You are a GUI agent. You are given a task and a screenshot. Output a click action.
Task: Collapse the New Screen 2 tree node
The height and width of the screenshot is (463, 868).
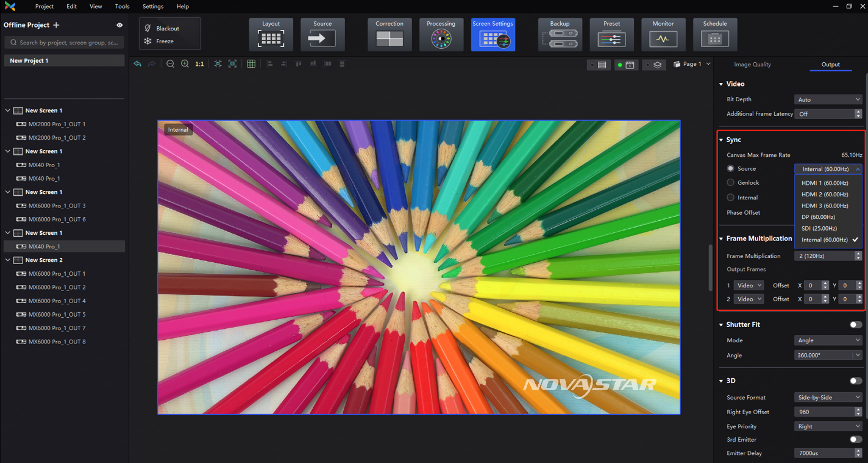[8, 260]
